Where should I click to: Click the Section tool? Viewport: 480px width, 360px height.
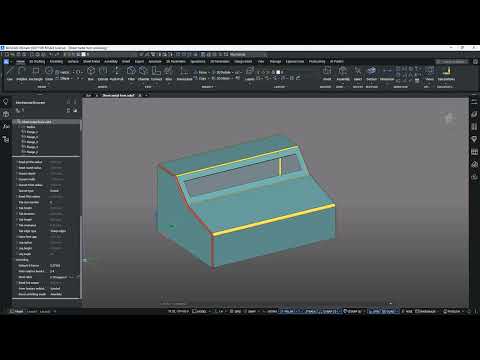click(371, 74)
